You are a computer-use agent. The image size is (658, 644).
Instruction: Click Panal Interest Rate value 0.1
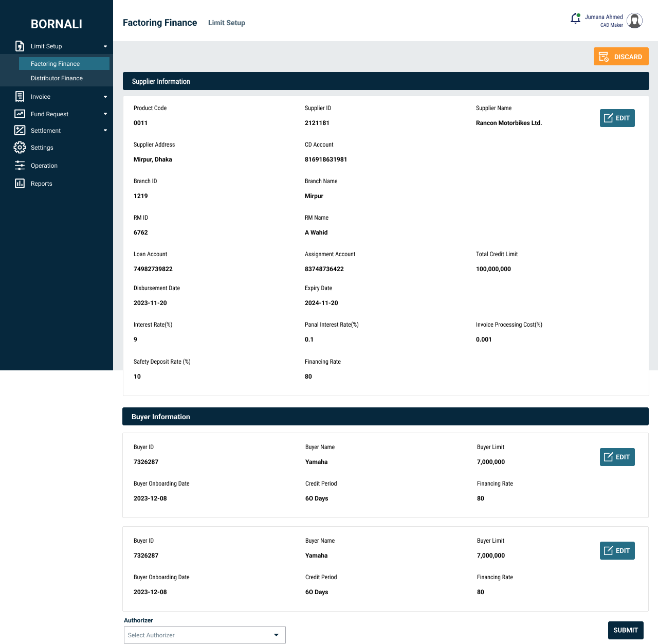pyautogui.click(x=309, y=339)
